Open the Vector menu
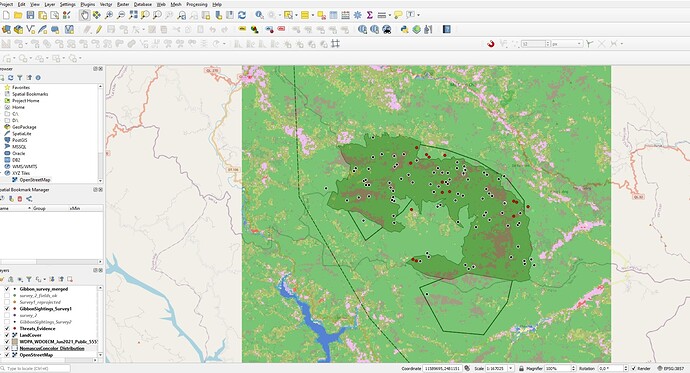Image resolution: width=690 pixels, height=373 pixels. click(106, 4)
